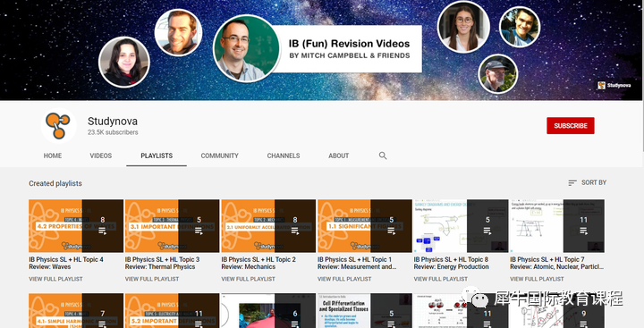This screenshot has height=328, width=644.
Task: Switch to the Home tab
Action: [53, 156]
